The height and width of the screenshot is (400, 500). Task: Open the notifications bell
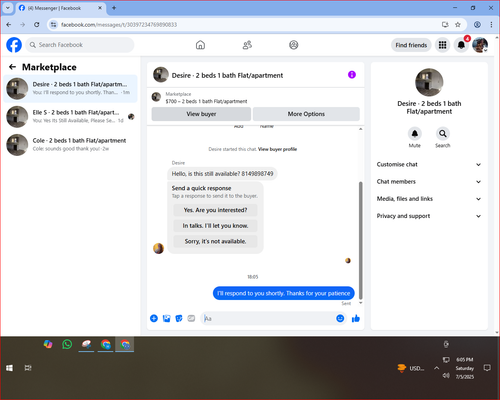point(461,45)
